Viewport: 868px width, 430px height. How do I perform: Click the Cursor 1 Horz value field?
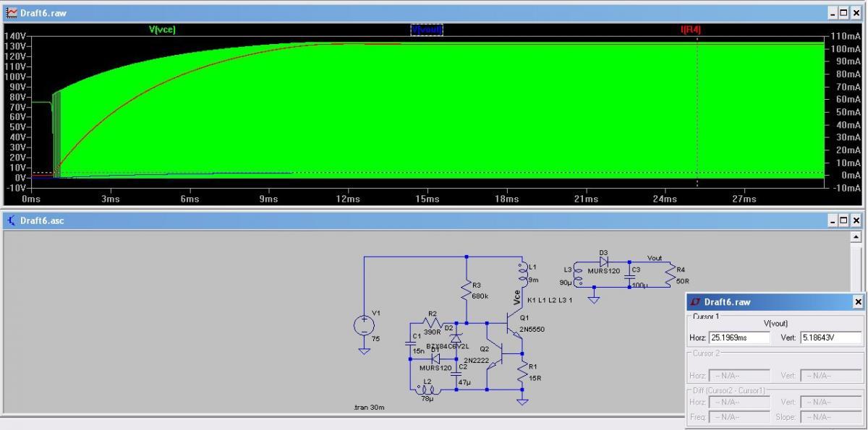click(739, 337)
